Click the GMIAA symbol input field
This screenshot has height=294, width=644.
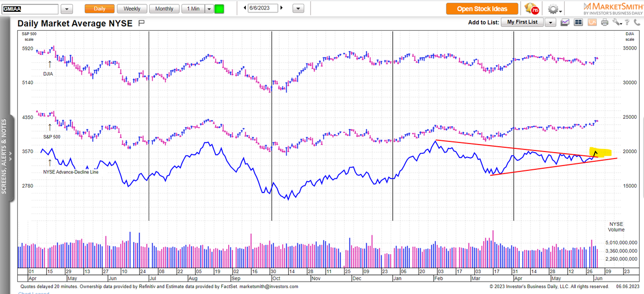(30, 9)
